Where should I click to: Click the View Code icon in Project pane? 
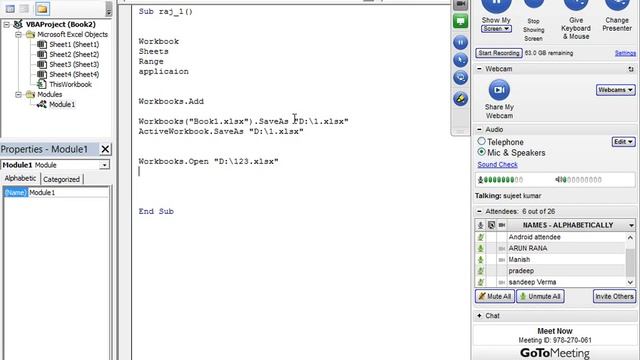[x=10, y=9]
